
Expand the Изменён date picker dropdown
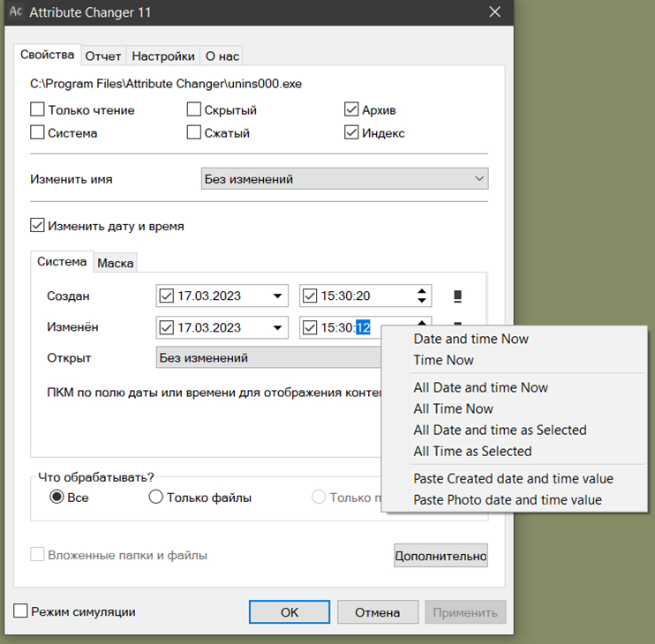point(277,327)
